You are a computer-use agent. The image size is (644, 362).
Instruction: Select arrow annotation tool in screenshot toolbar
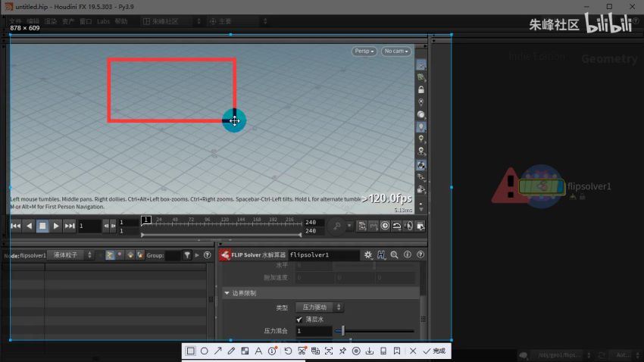pos(217,351)
